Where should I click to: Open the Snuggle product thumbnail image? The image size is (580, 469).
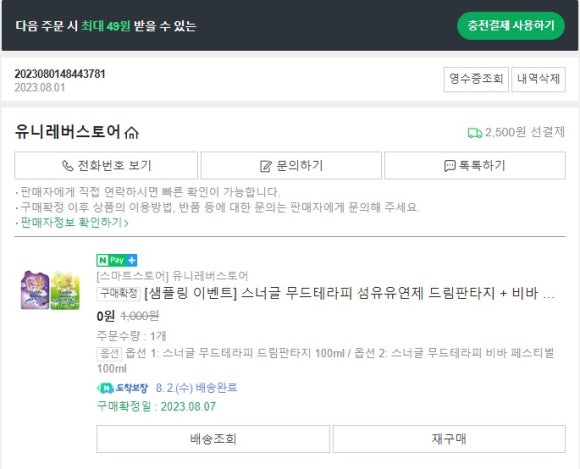tap(50, 290)
